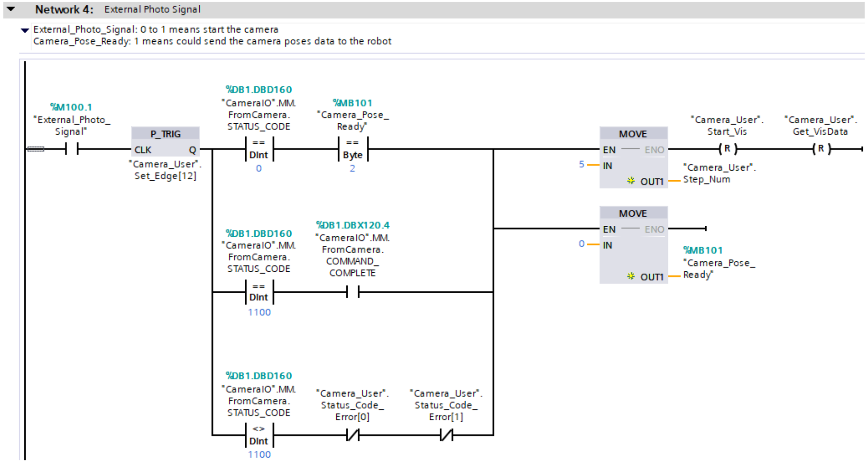868x462 pixels.
Task: Select the COMMAND_COMPLETE normally open contact
Action: click(352, 292)
